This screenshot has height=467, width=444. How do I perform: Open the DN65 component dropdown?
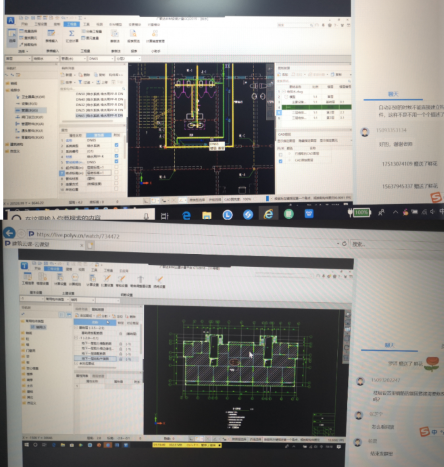click(x=101, y=59)
